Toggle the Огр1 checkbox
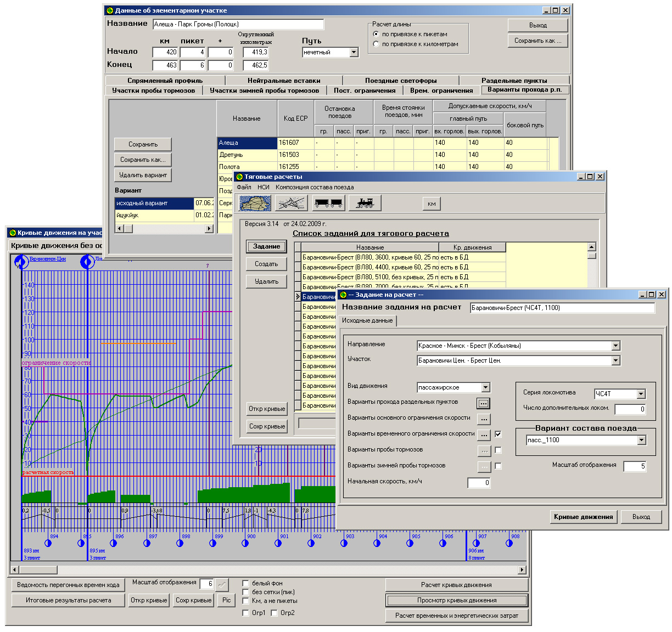The image size is (672, 632). 245,613
